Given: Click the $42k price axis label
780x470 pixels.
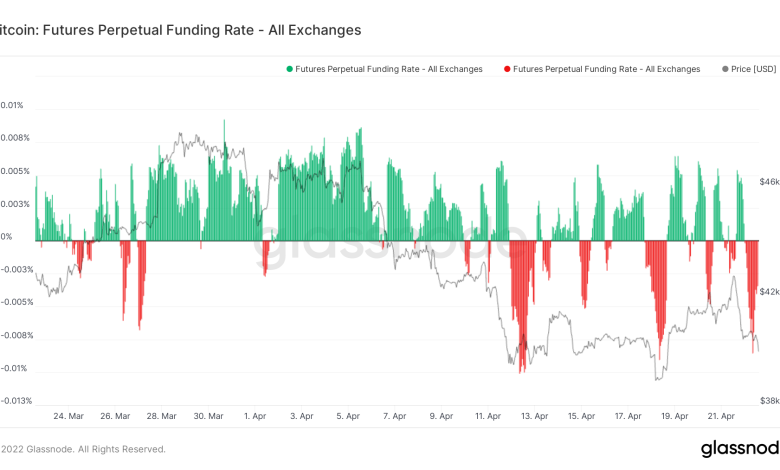Looking at the screenshot, I should click(769, 292).
